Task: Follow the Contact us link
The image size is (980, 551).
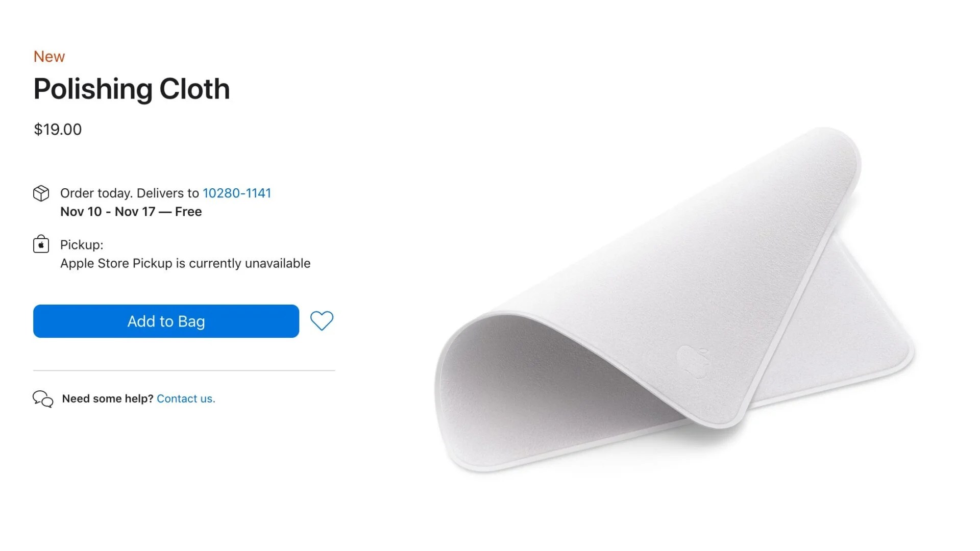Action: (x=186, y=398)
